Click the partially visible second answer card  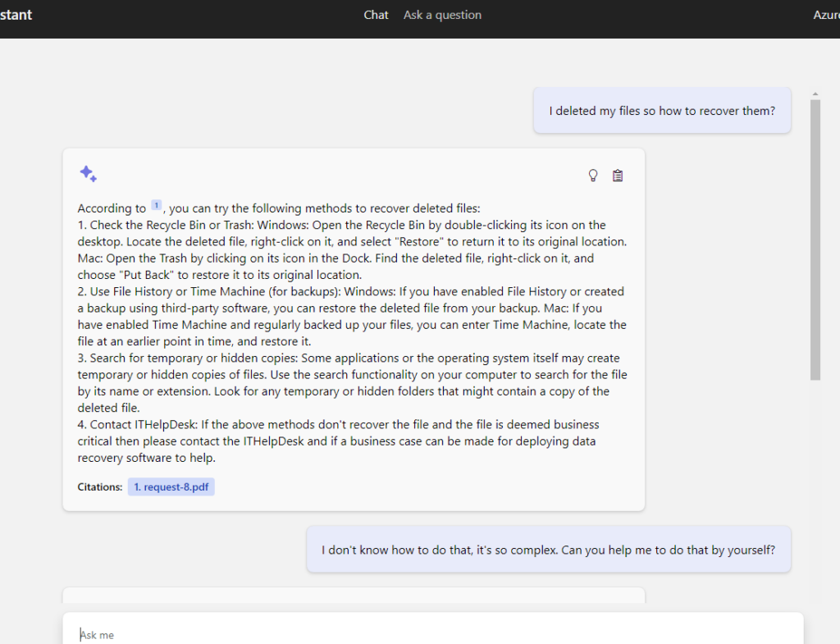pos(354,595)
